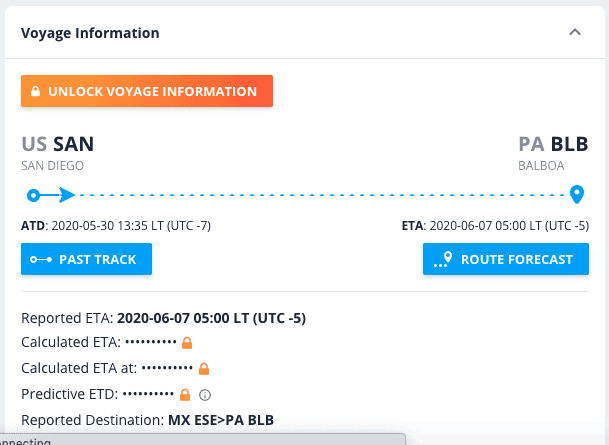Click the Voyage Information header title

point(90,33)
